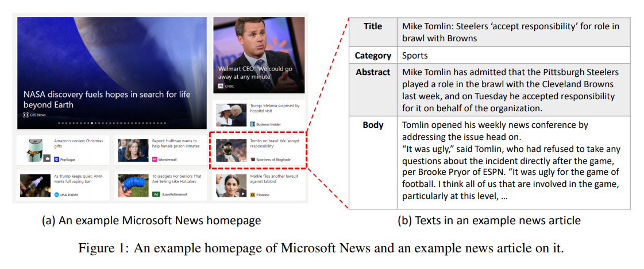Click the 'Sports' category value cell
This screenshot has width=644, height=269.
[x=514, y=55]
